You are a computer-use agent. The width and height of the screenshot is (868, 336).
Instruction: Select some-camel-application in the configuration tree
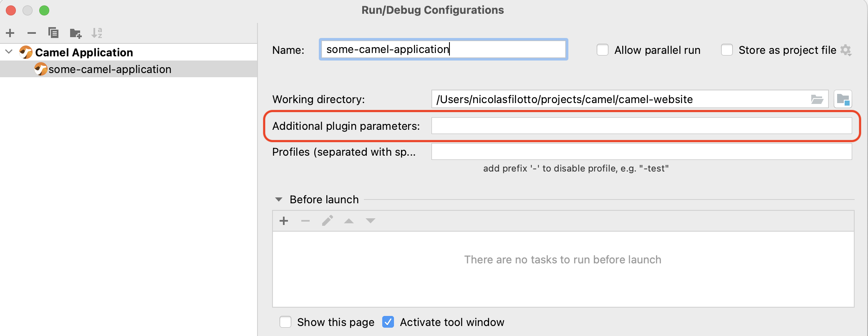point(109,69)
